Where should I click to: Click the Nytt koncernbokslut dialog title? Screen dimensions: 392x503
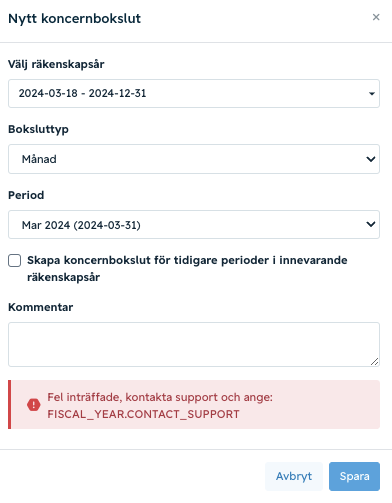74,18
